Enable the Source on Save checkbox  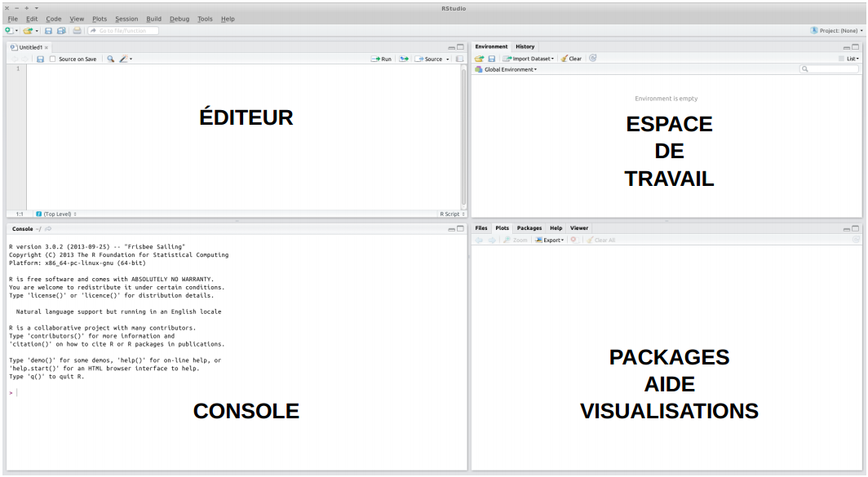(53, 60)
